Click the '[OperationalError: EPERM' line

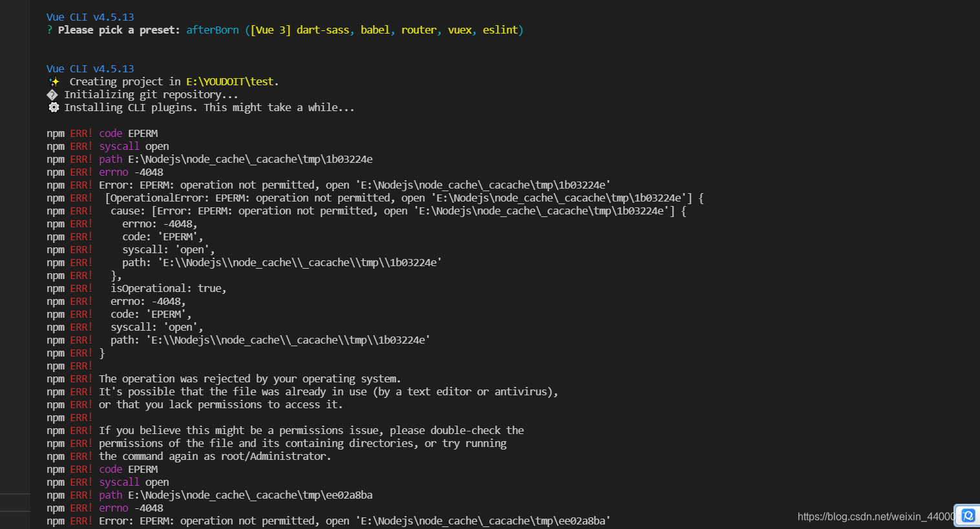coord(375,198)
